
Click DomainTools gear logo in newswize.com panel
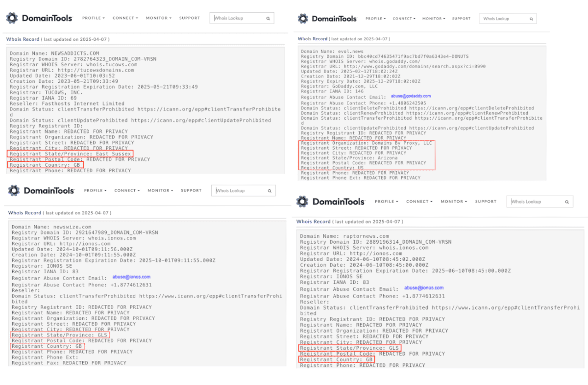pyautogui.click(x=14, y=190)
